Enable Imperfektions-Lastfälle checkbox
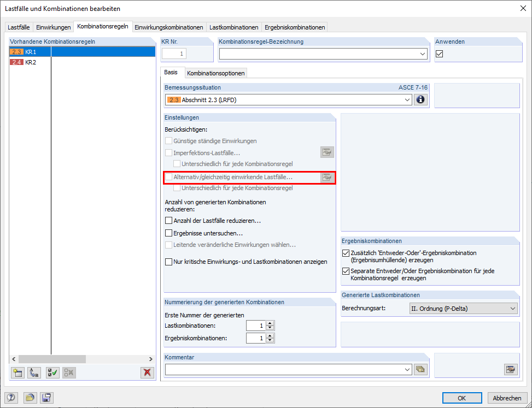 (x=168, y=153)
